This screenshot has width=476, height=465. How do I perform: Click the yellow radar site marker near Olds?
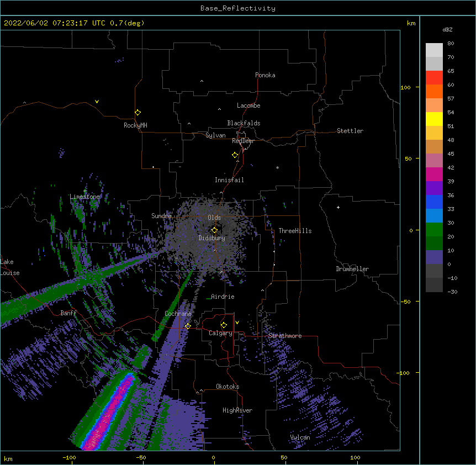click(214, 230)
